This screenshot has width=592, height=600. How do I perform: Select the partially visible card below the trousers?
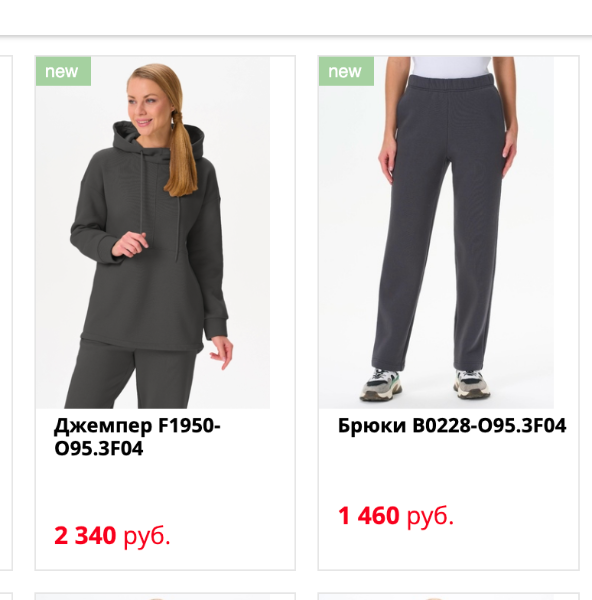coord(448,597)
